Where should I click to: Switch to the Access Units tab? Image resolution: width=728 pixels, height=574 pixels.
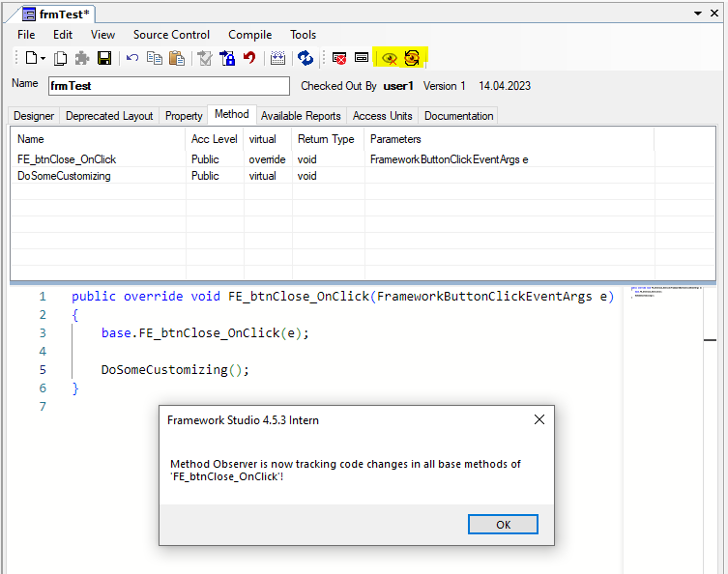click(x=382, y=116)
